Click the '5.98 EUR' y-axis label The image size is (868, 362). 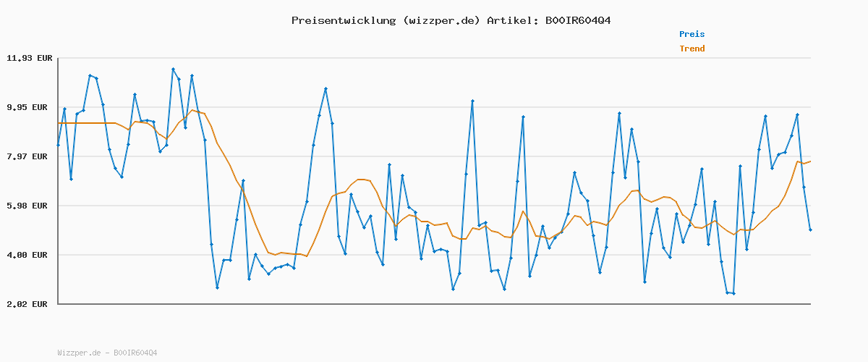(x=29, y=206)
